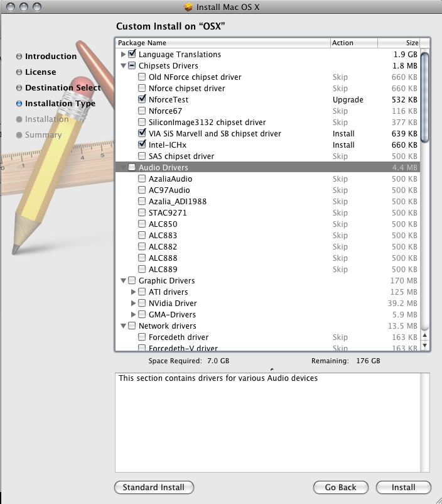Click the Standard Install button
442x504 pixels.
[x=154, y=487]
